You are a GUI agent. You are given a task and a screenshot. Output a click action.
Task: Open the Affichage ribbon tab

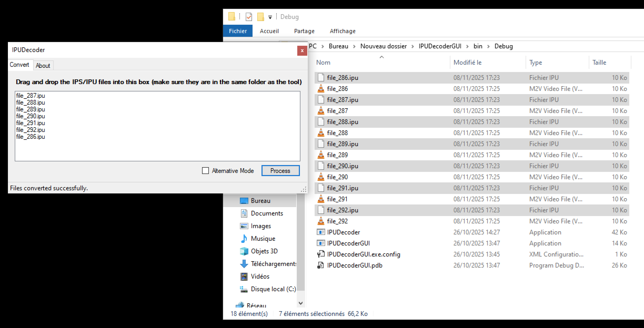[343, 31]
